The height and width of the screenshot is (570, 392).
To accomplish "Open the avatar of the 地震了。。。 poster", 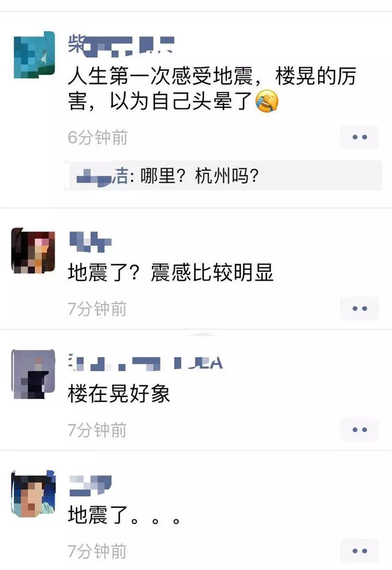I will pyautogui.click(x=33, y=494).
